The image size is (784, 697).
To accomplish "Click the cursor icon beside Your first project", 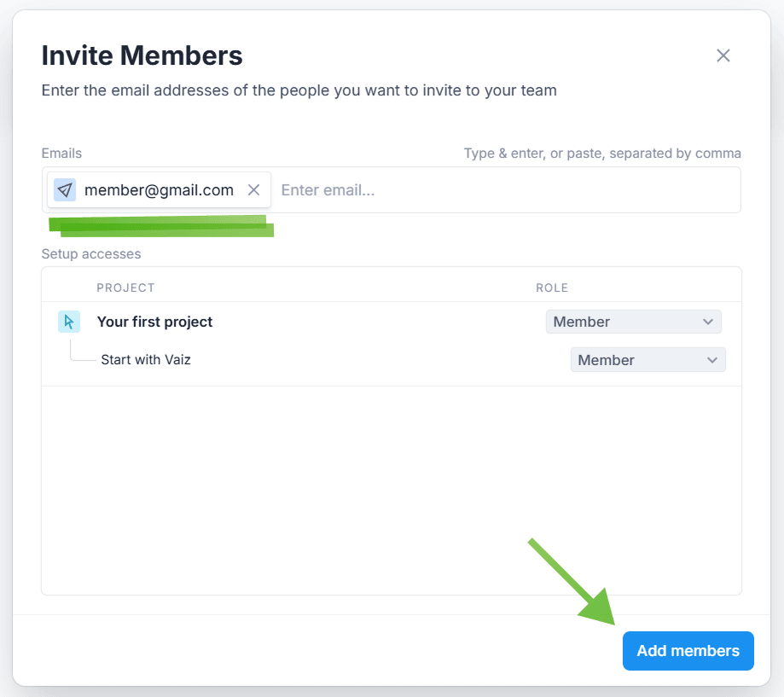I will coord(69,322).
